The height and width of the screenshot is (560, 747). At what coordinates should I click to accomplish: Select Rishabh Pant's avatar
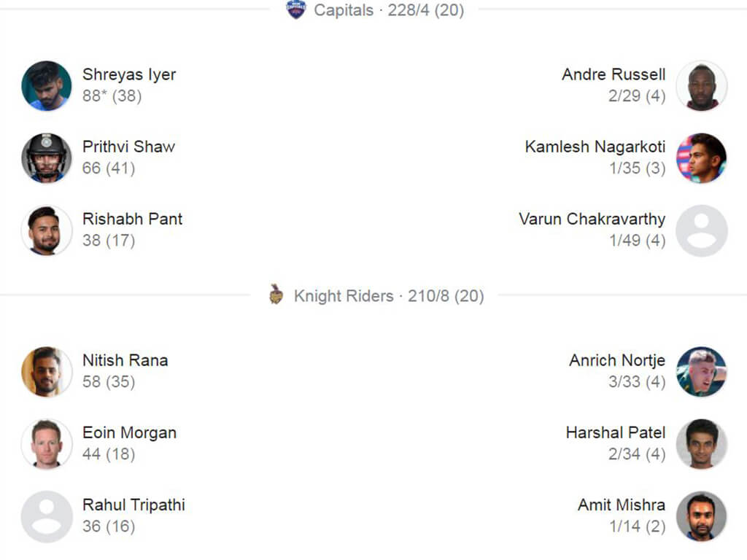[47, 230]
